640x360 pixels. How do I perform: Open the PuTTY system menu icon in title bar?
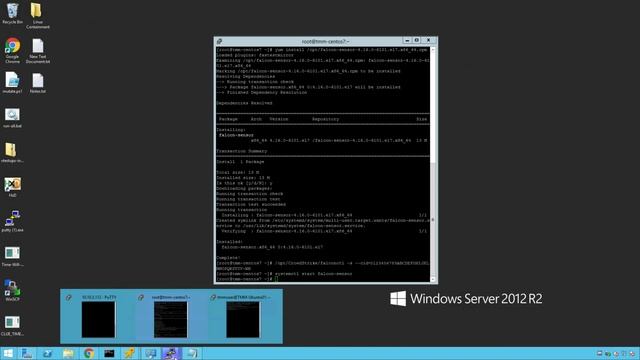(220, 41)
